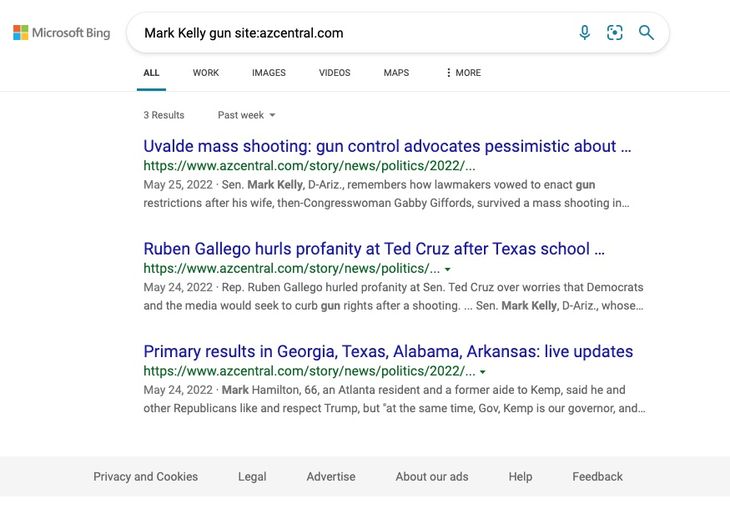The height and width of the screenshot is (509, 730).
Task: Click inside the search query box
Action: click(x=350, y=33)
